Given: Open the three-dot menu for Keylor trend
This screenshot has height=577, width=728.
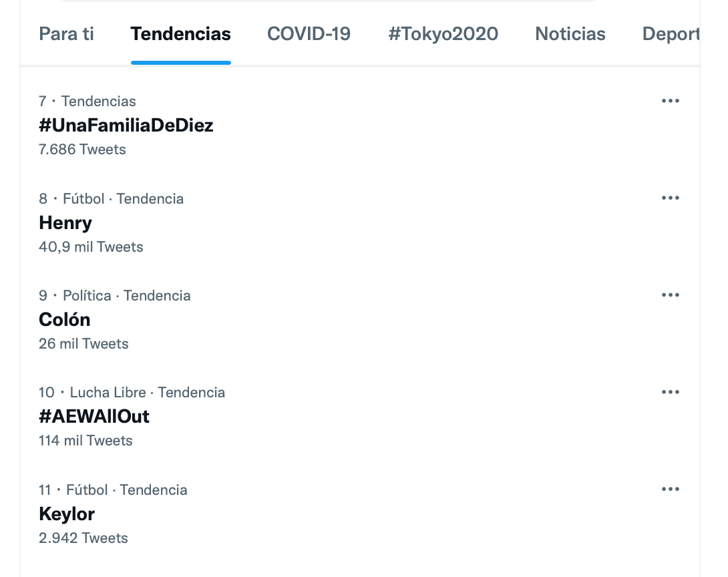Looking at the screenshot, I should (670, 489).
